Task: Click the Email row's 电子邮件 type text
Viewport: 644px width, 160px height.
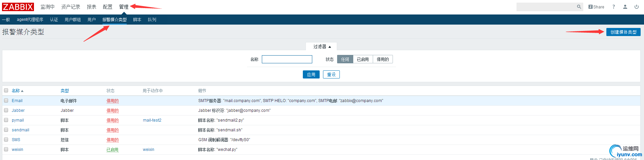Action: pyautogui.click(x=69, y=101)
